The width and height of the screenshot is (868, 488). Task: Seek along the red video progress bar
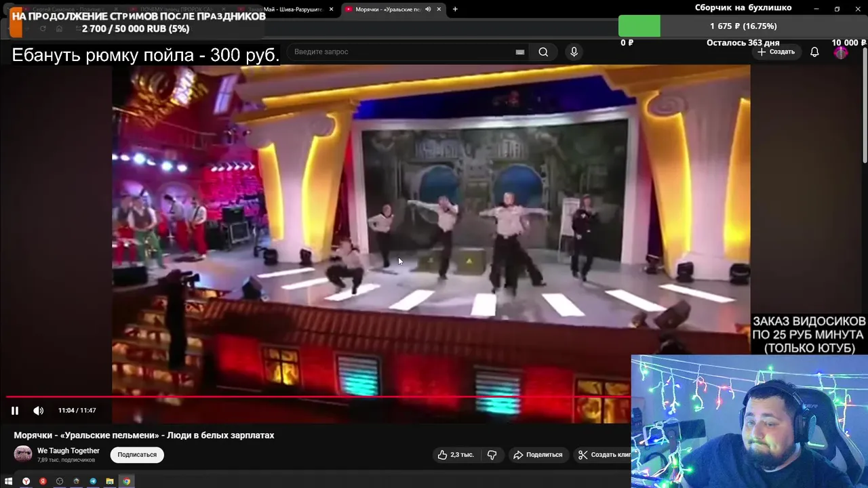pos(319,397)
